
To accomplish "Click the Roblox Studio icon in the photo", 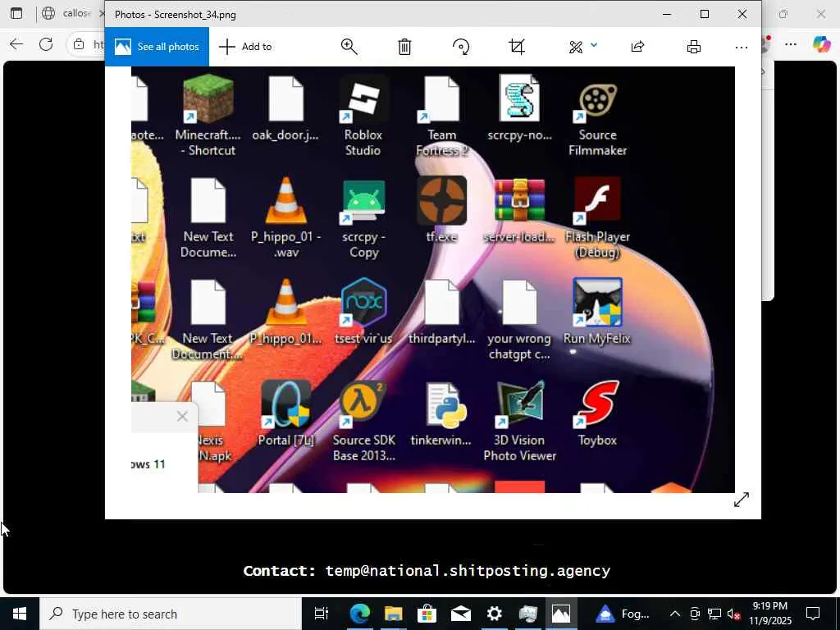I will coord(363,99).
